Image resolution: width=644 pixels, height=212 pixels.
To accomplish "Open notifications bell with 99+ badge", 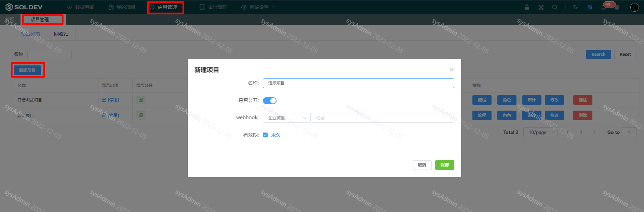I will (604, 7).
